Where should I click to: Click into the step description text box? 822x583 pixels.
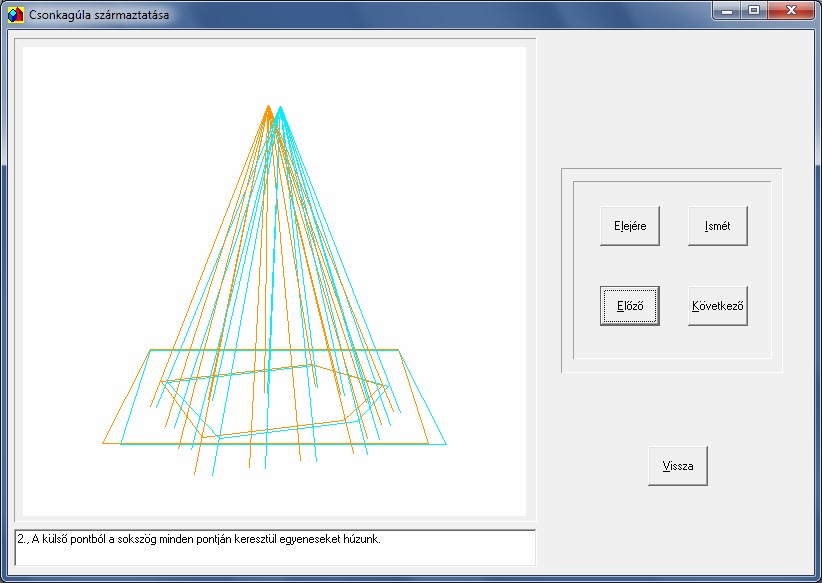pyautogui.click(x=275, y=547)
